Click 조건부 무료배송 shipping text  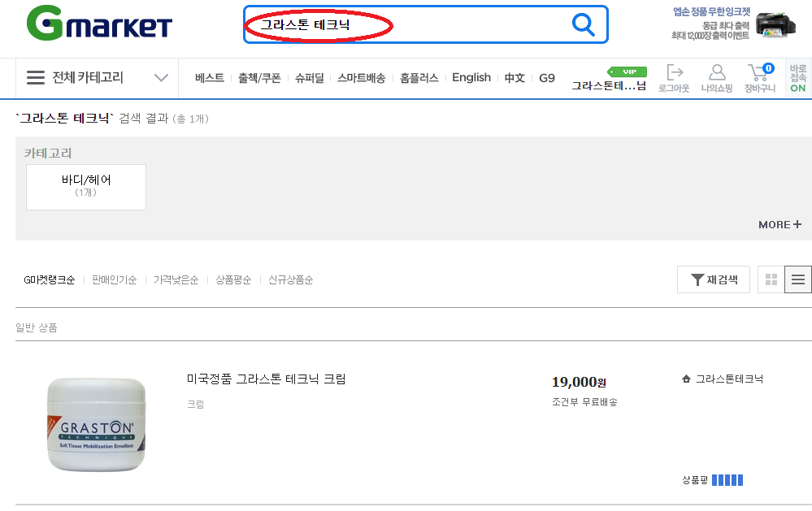click(584, 402)
